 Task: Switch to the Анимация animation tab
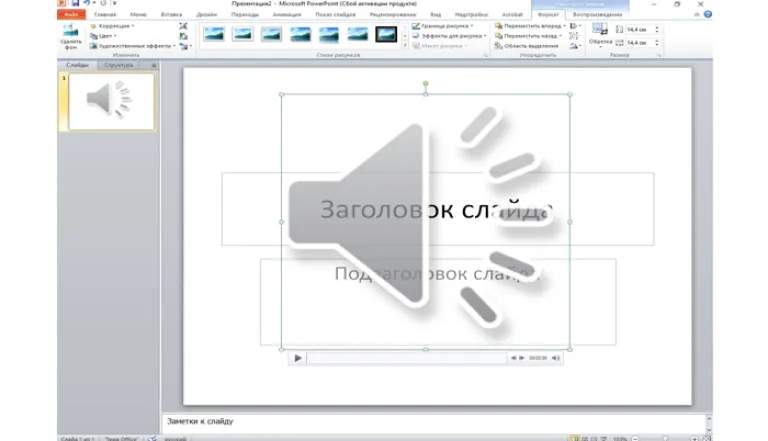[287, 15]
